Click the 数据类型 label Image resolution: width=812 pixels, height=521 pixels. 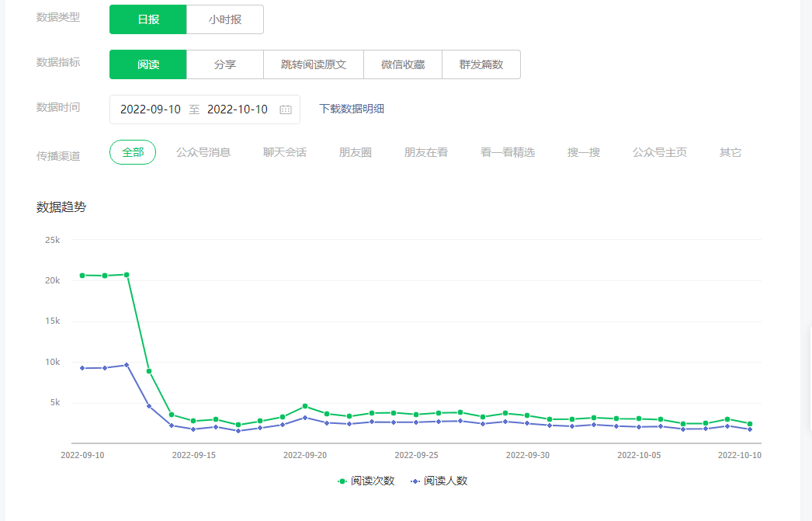click(58, 17)
